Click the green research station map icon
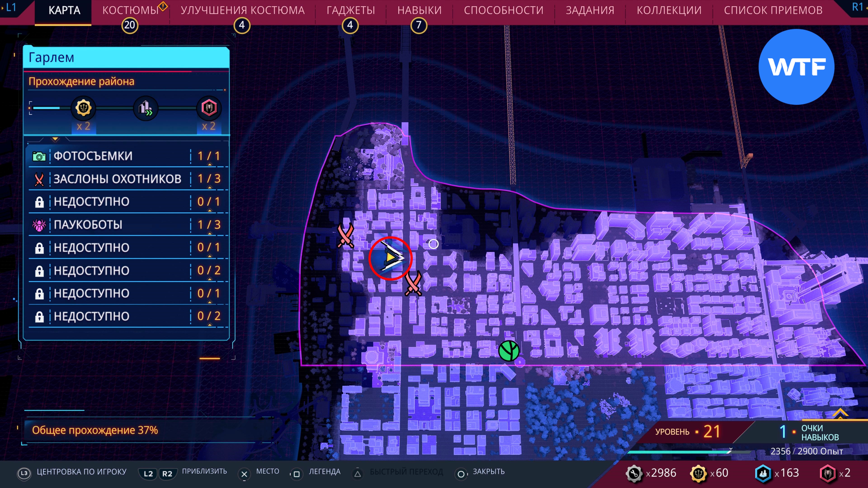The image size is (868, 488). click(508, 351)
